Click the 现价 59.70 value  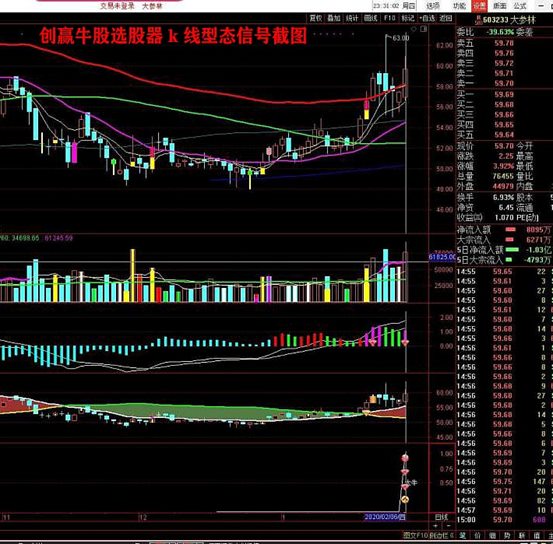coord(504,146)
